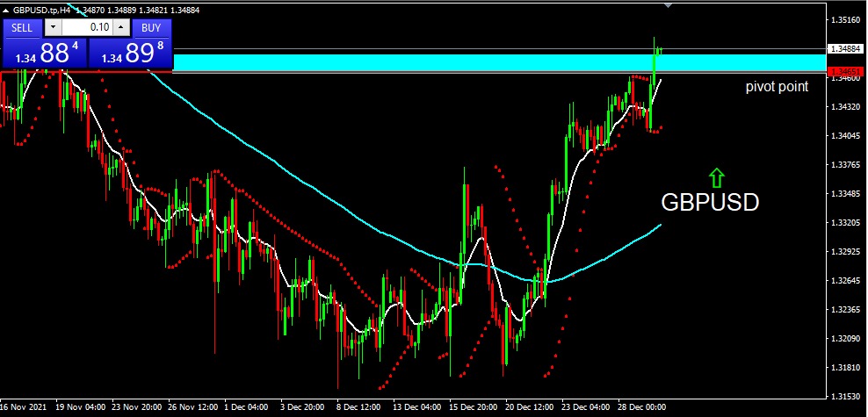Click the 15 Dec 20:00 time label
The height and width of the screenshot is (417, 868).
tap(474, 407)
